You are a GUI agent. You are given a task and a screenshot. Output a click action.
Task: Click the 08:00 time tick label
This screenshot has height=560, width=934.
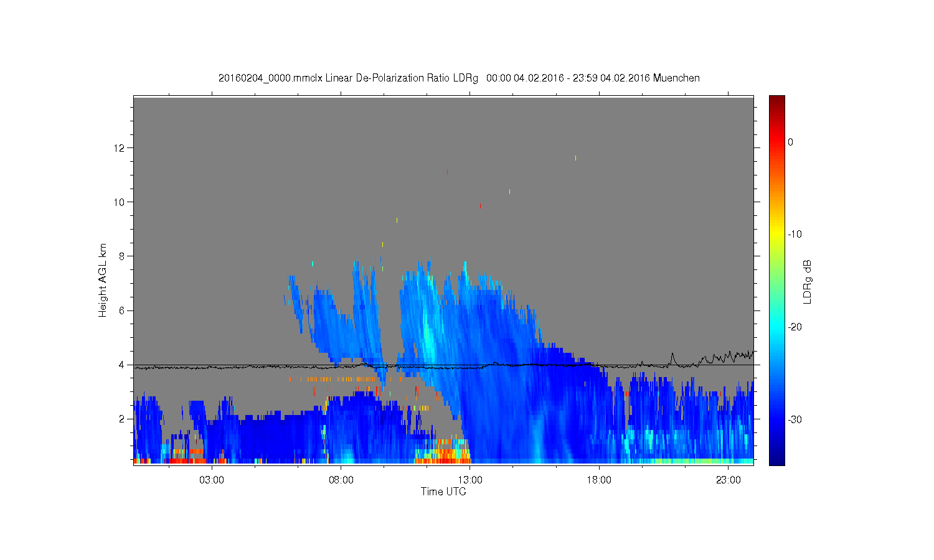tap(341, 480)
